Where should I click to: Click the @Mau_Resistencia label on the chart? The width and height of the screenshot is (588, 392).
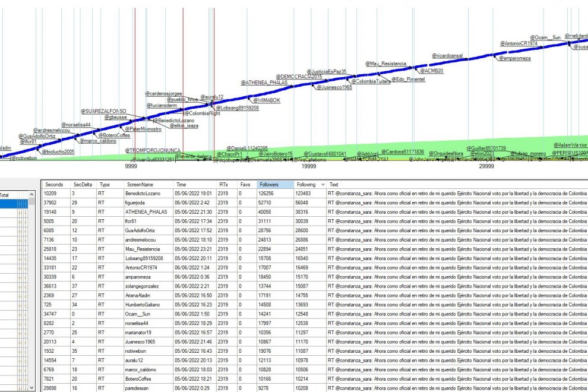[387, 64]
